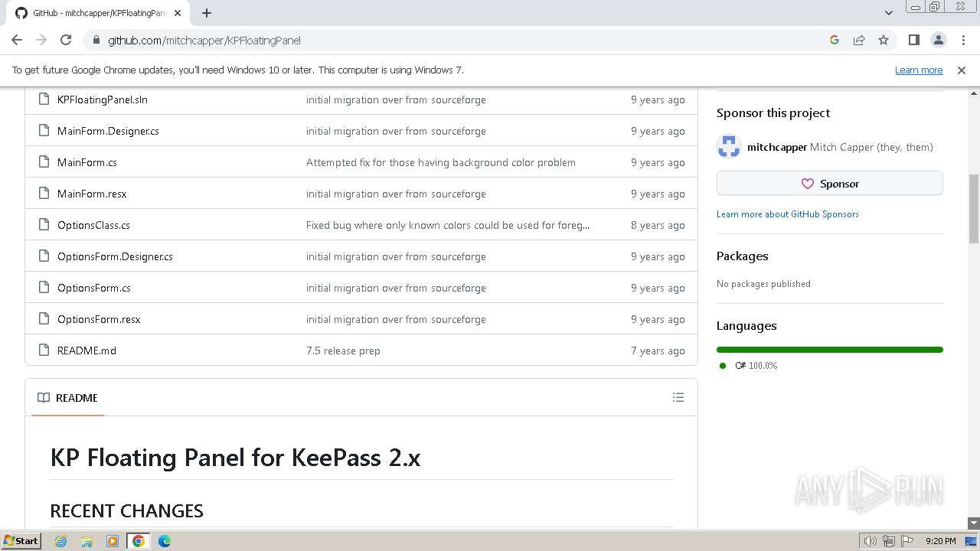Open Windows Explorer from the taskbar
Image resolution: width=980 pixels, height=551 pixels.
pos(87,541)
